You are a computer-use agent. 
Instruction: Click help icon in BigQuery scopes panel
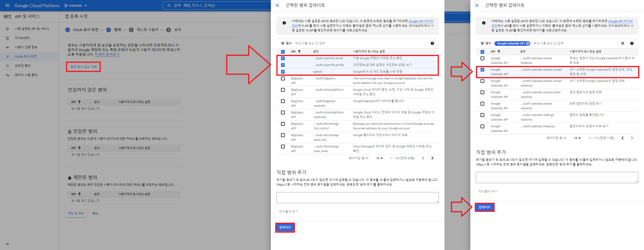click(x=432, y=43)
